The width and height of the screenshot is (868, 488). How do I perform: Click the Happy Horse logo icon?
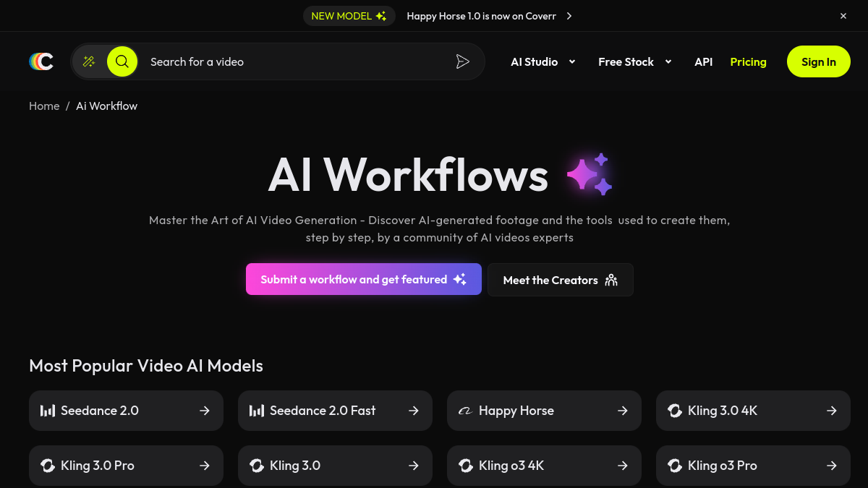(x=465, y=411)
